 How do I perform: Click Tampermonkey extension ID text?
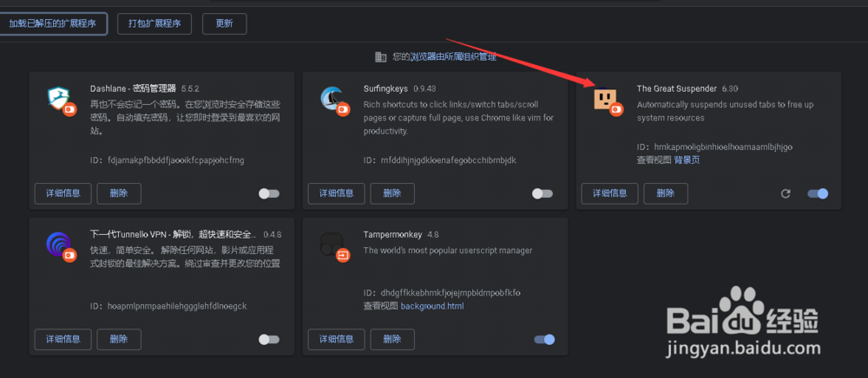pos(443,293)
